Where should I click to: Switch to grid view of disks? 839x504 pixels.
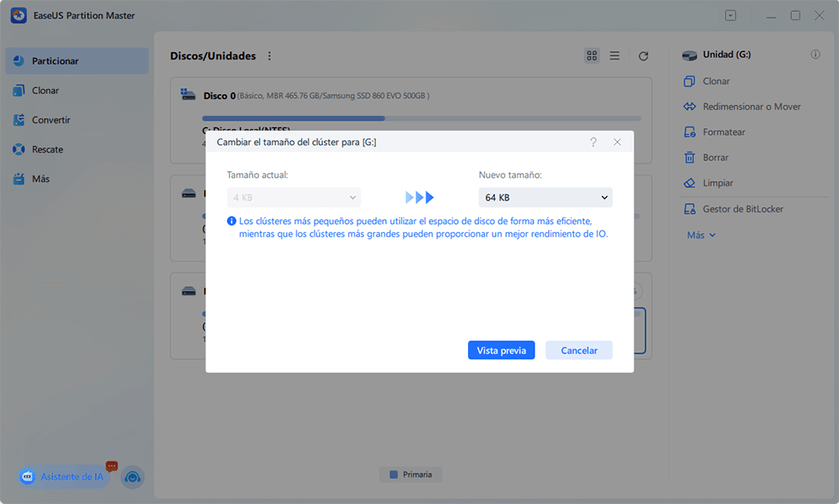(592, 55)
